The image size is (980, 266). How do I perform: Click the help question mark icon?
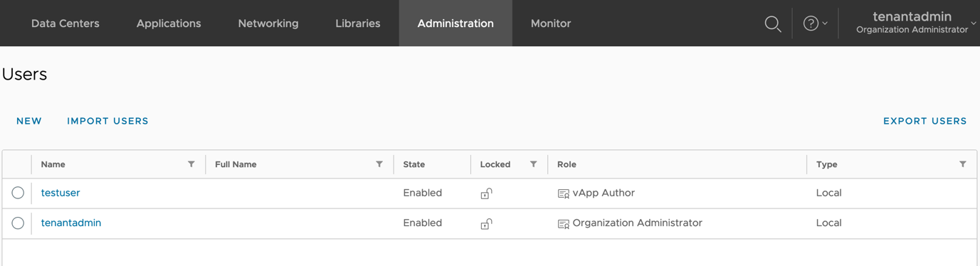click(x=811, y=23)
